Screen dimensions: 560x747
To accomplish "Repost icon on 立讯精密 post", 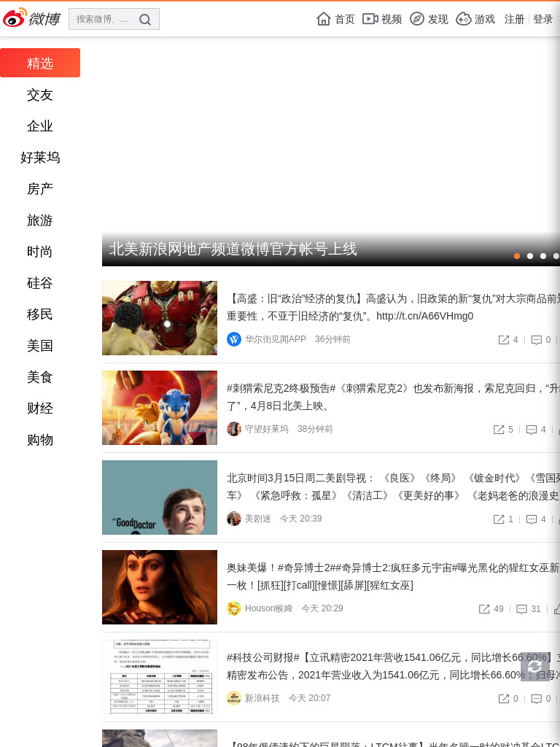I will (x=503, y=698).
